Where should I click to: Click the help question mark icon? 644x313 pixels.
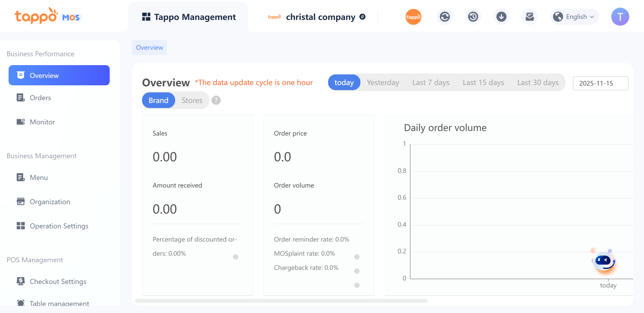[x=216, y=100]
